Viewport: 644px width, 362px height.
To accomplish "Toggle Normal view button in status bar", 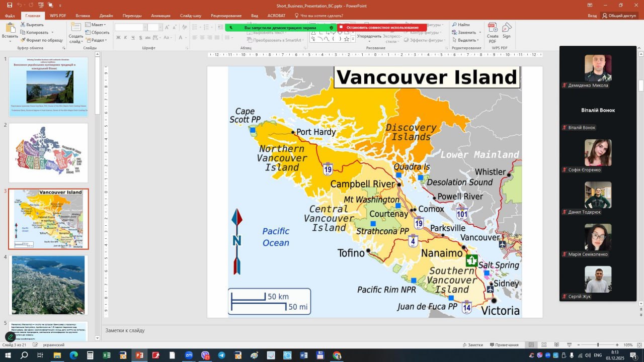I will tap(531, 345).
